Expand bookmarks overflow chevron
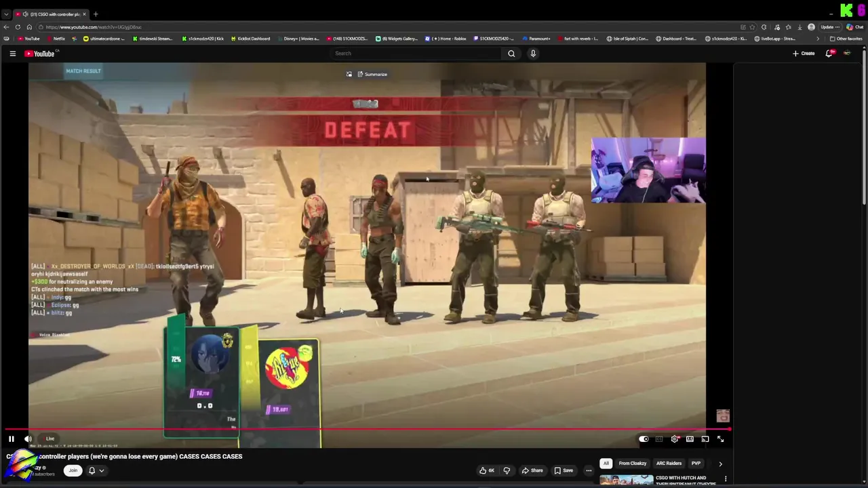Viewport: 868px width, 488px height. 817,39
